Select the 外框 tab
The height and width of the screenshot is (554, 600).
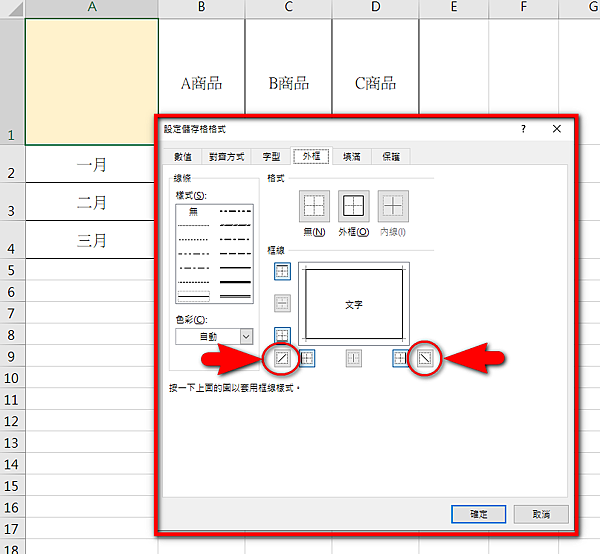(311, 156)
